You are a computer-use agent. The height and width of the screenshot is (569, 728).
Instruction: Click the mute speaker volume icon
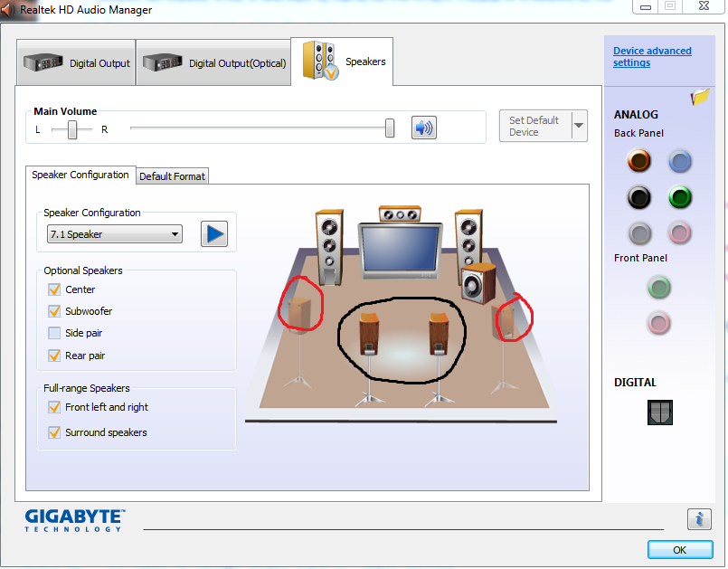[423, 128]
